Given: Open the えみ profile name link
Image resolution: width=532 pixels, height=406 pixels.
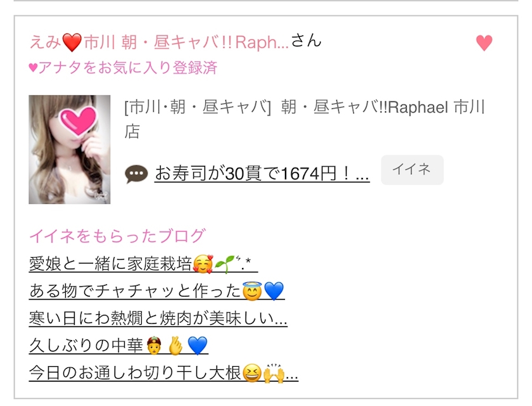Looking at the screenshot, I should 159,42.
